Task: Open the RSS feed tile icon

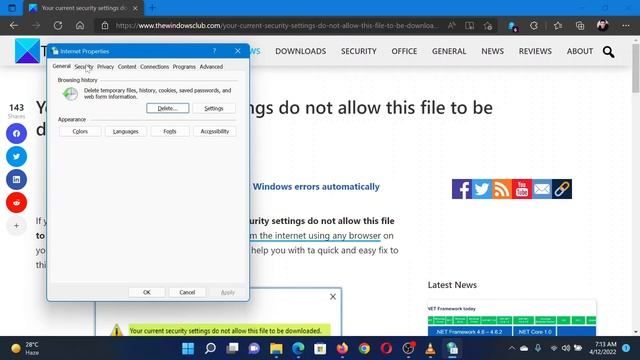Action: coord(502,189)
